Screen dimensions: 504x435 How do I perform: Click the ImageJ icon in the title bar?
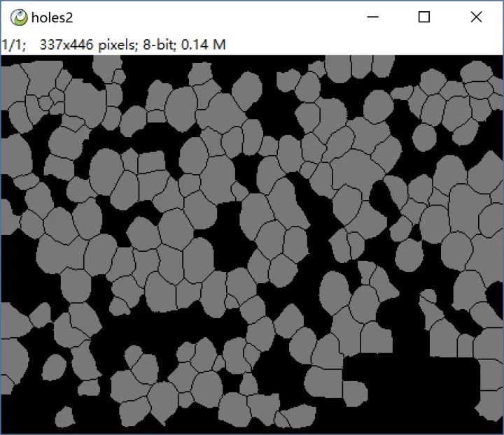(19, 17)
